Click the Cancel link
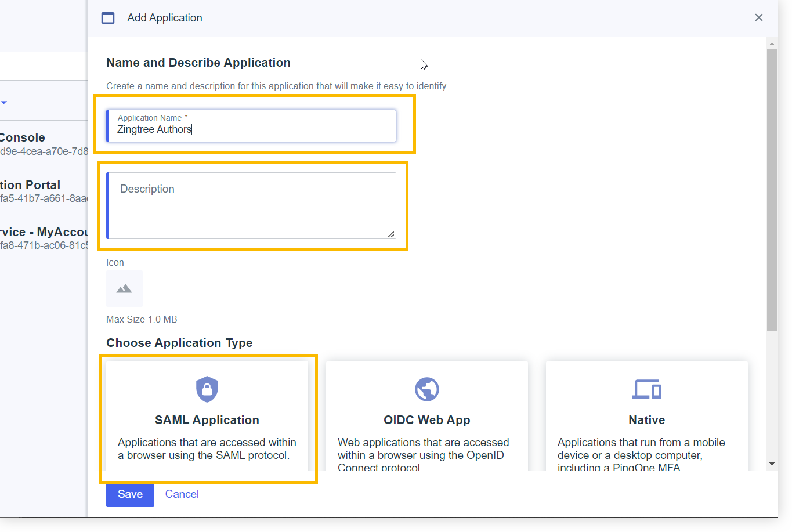 tap(182, 494)
